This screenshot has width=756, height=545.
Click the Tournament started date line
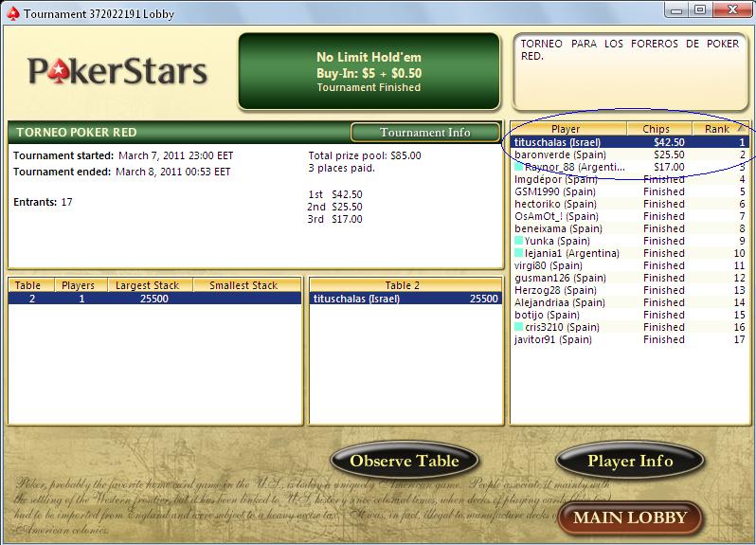pos(123,155)
